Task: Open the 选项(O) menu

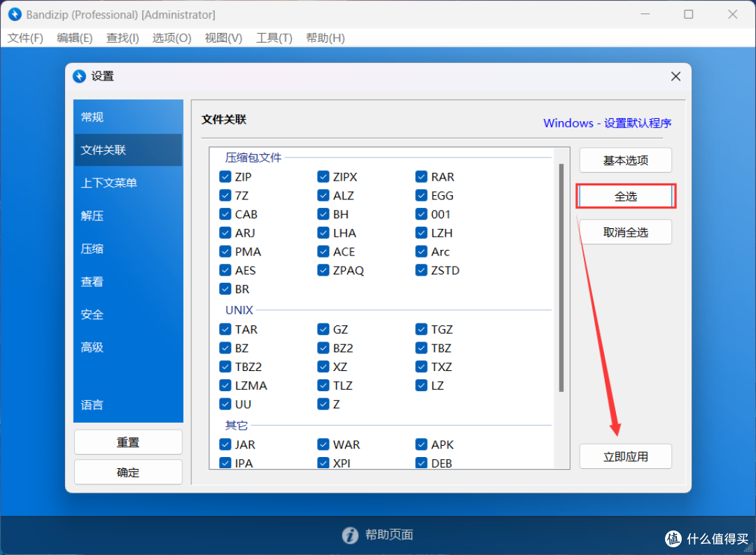Action: 171,38
